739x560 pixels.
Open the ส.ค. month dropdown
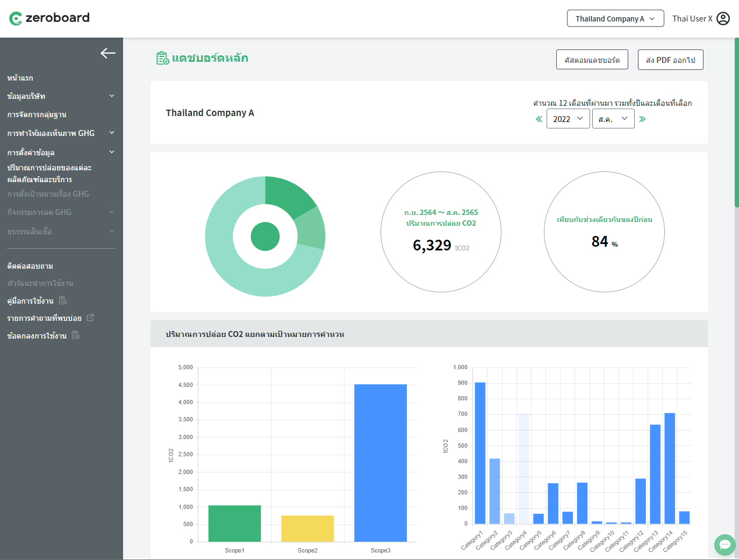tap(613, 119)
